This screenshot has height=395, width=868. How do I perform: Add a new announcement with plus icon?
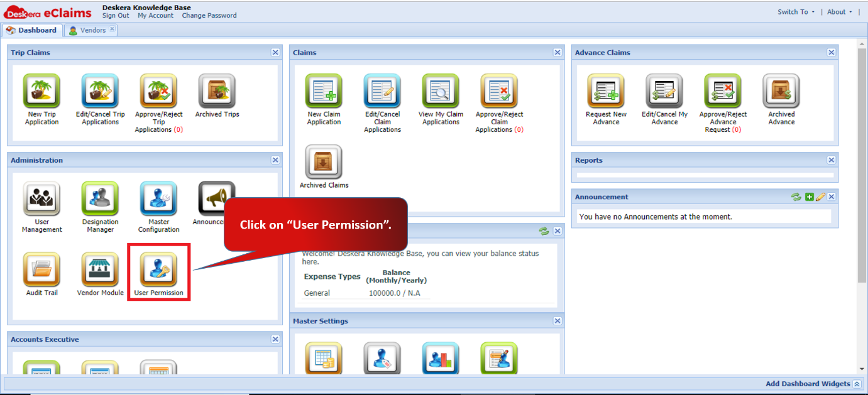[810, 197]
